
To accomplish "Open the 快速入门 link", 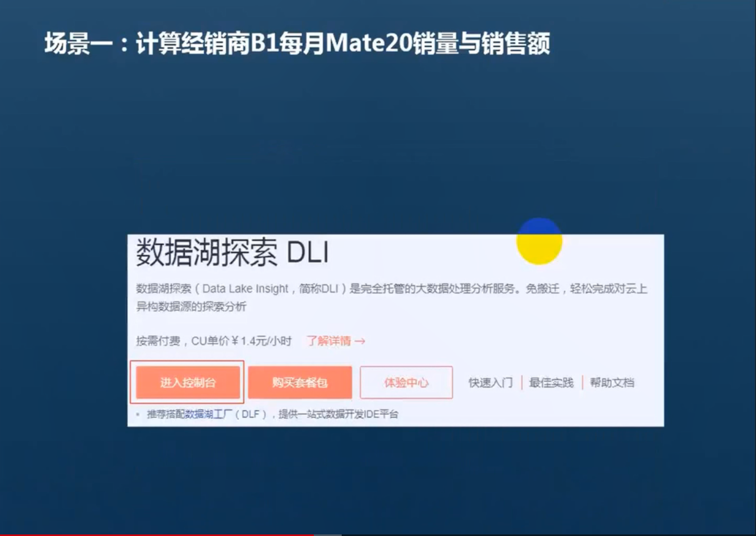I will coord(491,382).
